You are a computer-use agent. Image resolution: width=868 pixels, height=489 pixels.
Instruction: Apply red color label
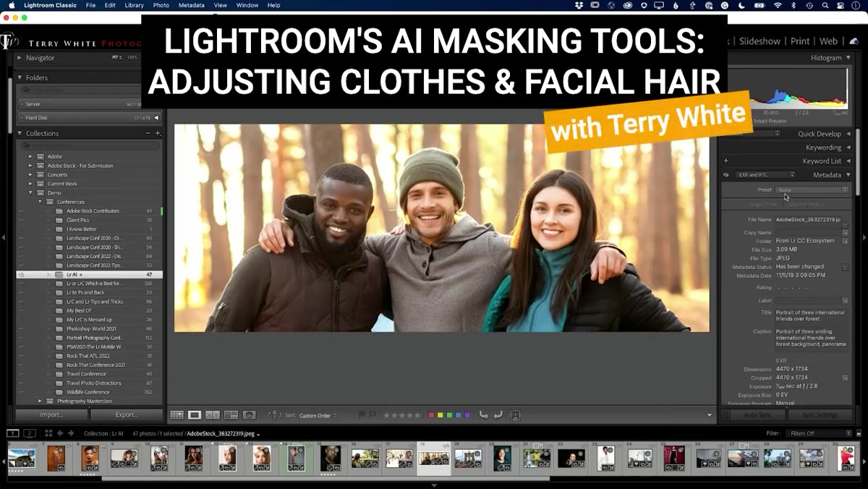(432, 415)
